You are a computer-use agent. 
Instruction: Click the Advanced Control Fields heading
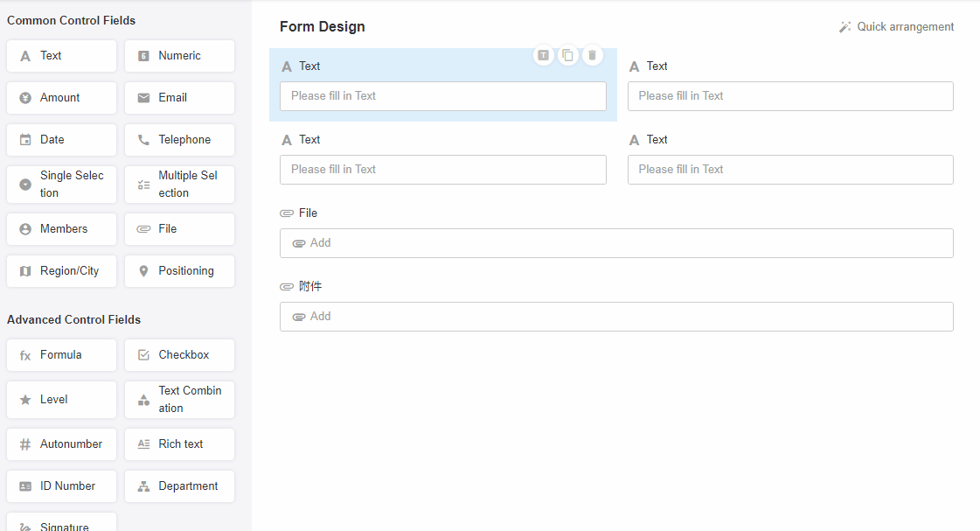(x=73, y=319)
